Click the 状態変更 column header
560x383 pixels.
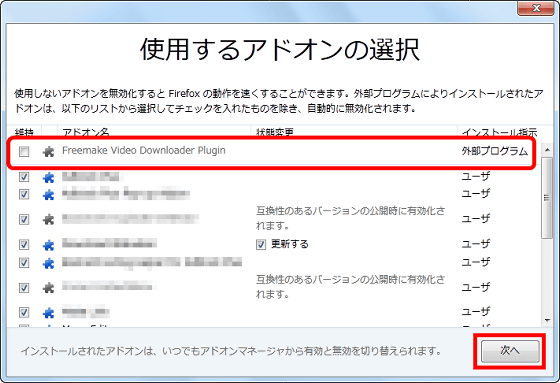point(354,131)
